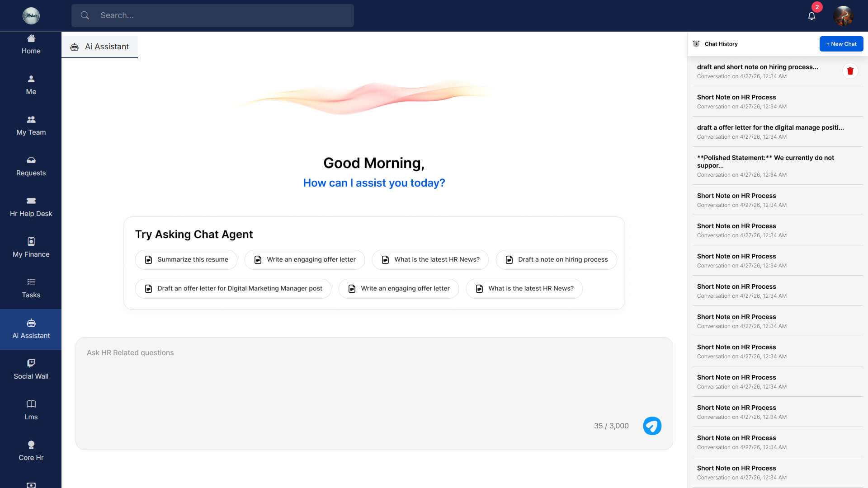868x488 pixels.
Task: Start a New Chat
Action: pyautogui.click(x=841, y=44)
